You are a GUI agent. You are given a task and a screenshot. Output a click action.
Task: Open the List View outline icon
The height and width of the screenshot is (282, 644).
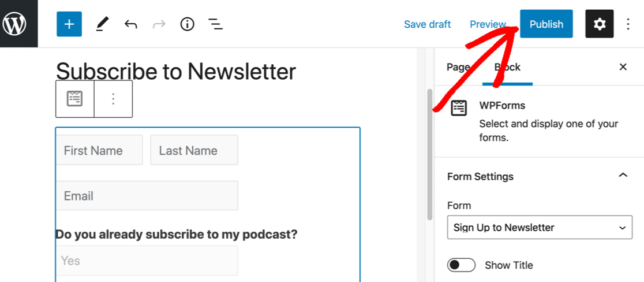(216, 24)
